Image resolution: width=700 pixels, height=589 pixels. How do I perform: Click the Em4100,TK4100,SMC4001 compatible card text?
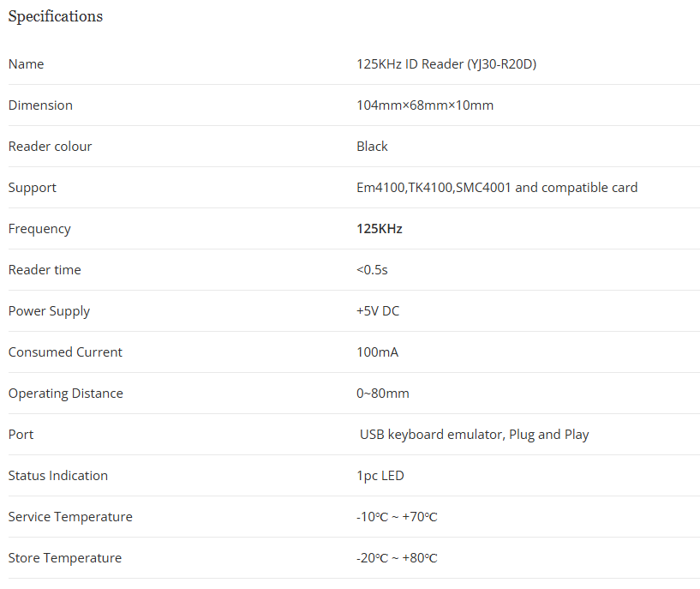click(x=496, y=188)
